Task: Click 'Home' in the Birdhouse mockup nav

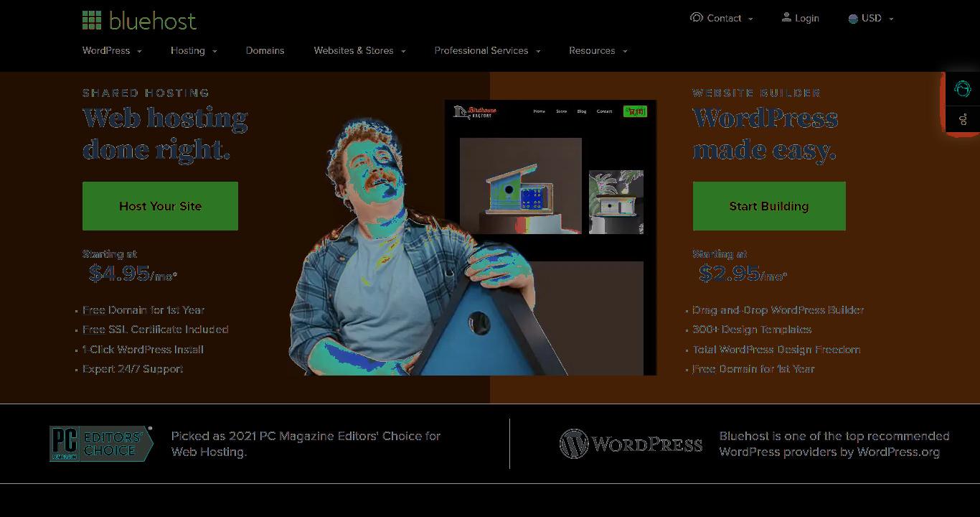Action: (x=540, y=111)
